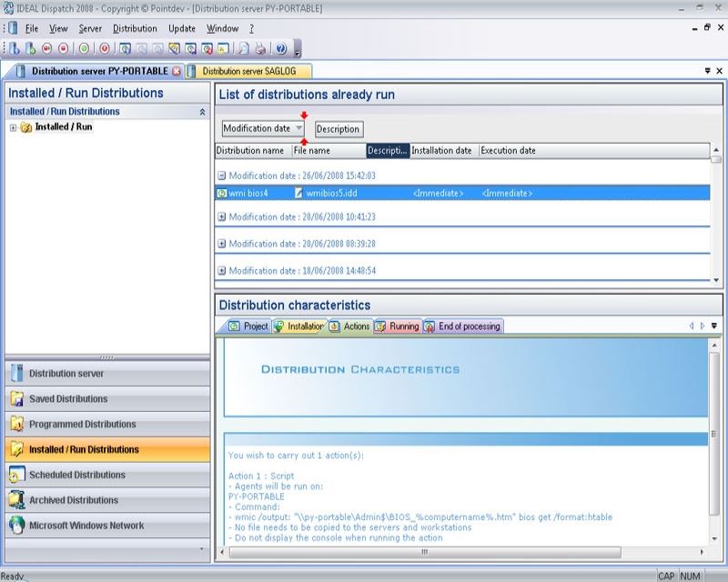Image resolution: width=728 pixels, height=582 pixels.
Task: Close the Distribution server PY-PORTABLE tab
Action: click(177, 71)
